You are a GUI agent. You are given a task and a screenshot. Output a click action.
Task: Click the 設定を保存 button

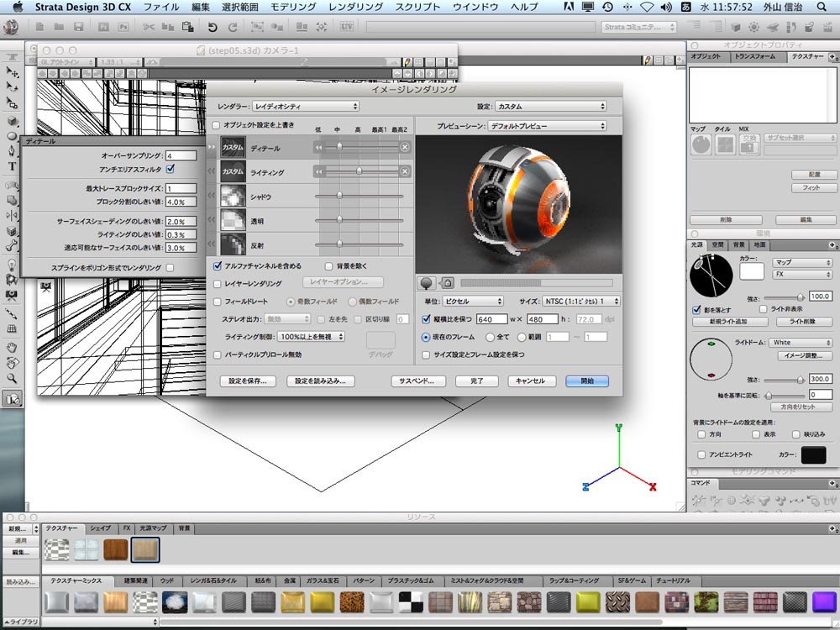pyautogui.click(x=248, y=381)
